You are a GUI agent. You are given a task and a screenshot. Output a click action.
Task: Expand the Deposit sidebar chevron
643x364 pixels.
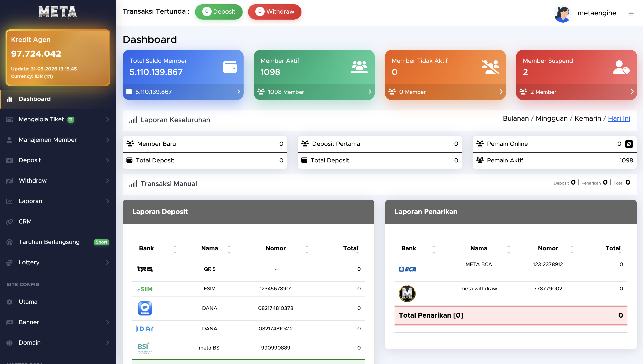(x=108, y=161)
